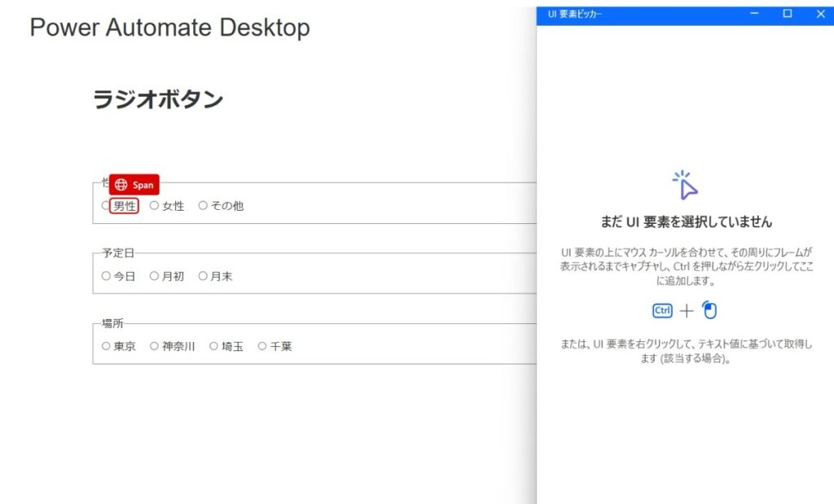This screenshot has width=834, height=504.
Task: Close the UI 要素ピッカー window
Action: 821,14
